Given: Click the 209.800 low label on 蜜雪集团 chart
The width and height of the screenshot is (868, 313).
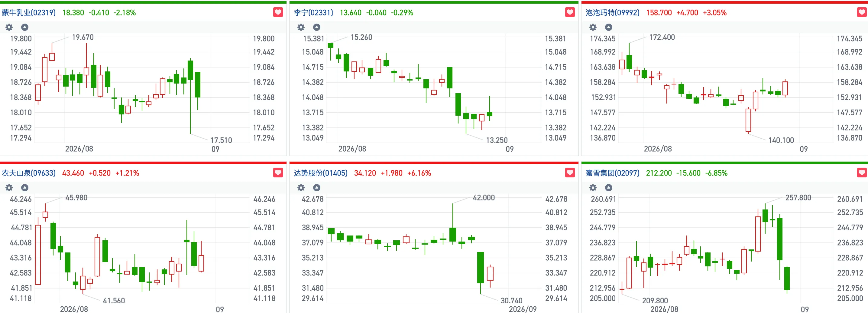Looking at the screenshot, I should (655, 301).
